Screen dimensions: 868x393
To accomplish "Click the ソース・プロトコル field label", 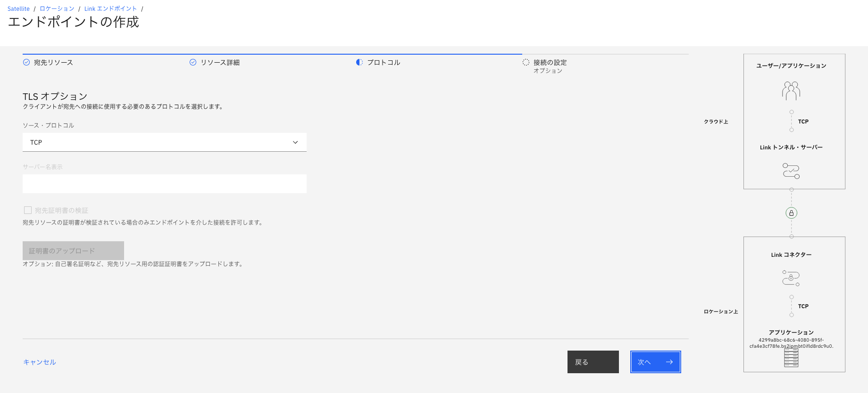I will 49,125.
